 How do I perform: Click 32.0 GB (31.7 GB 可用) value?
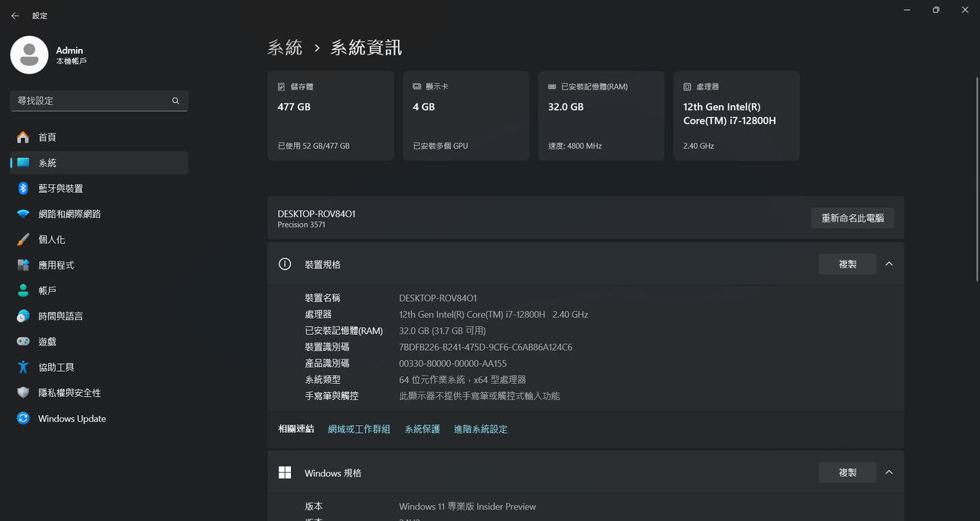click(443, 330)
